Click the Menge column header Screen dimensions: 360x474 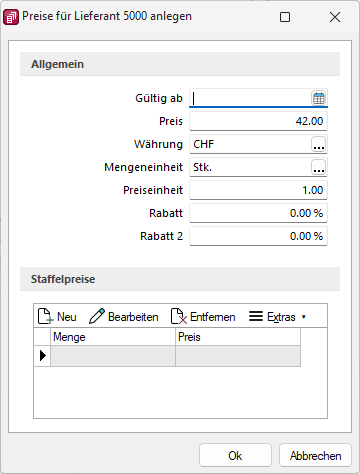coord(113,337)
